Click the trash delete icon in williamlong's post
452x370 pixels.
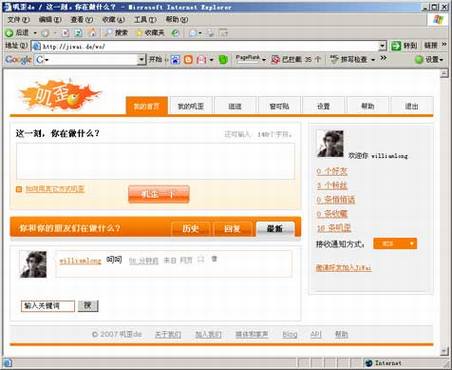pos(214,259)
